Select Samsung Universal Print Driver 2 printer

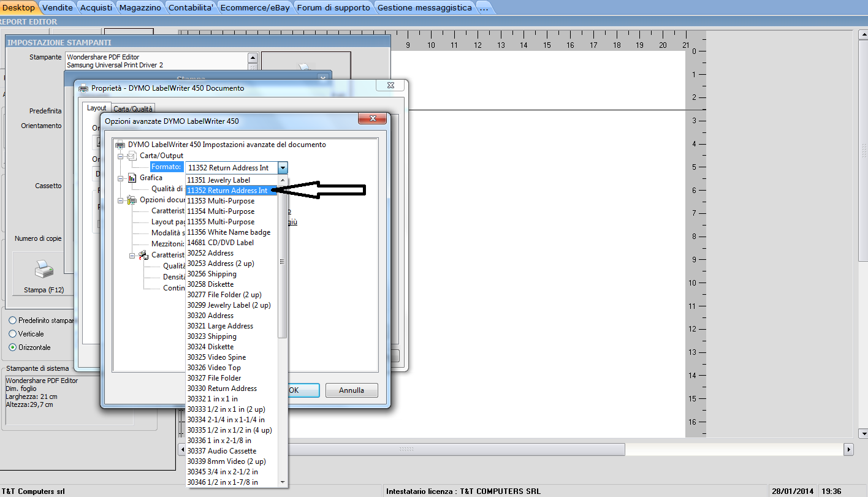(x=115, y=65)
